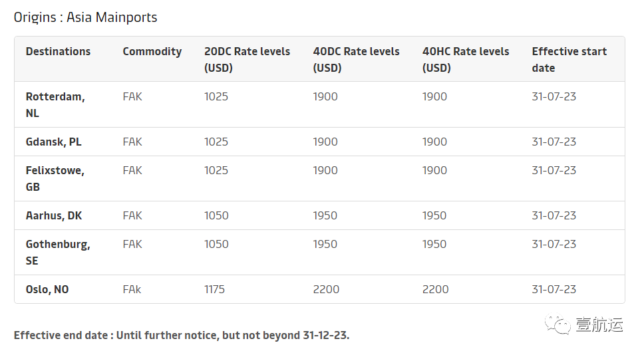644x353 pixels.
Task: Select the Rotterdam, NL destination cell
Action: [55, 104]
